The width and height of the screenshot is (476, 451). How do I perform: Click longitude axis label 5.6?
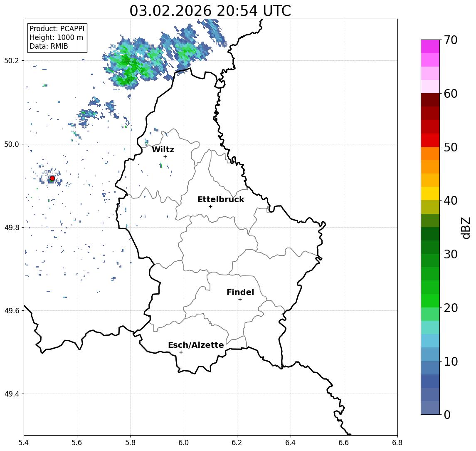77,443
